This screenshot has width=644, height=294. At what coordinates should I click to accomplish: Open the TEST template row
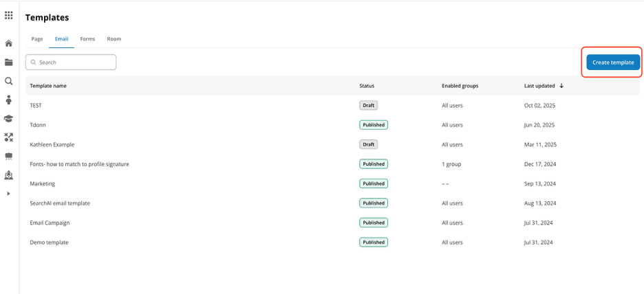click(x=333, y=105)
